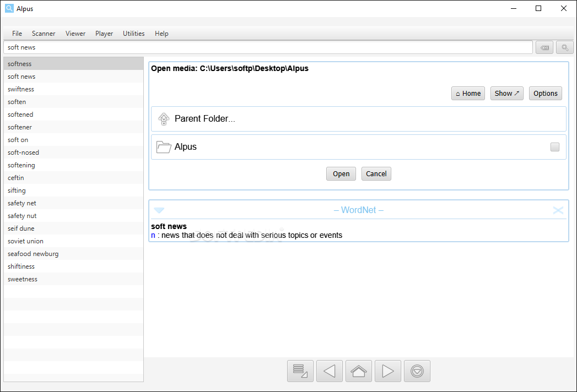Click the Parent Folder... row

click(x=359, y=119)
